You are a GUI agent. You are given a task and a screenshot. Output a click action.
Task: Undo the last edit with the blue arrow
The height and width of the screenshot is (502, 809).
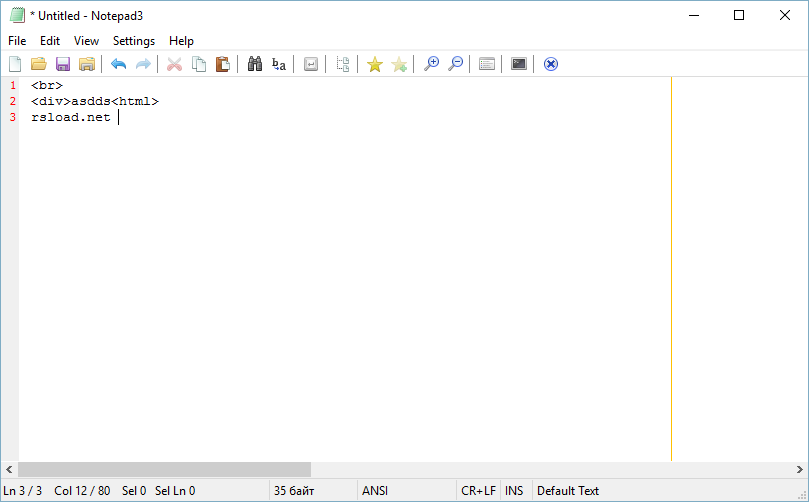click(119, 64)
